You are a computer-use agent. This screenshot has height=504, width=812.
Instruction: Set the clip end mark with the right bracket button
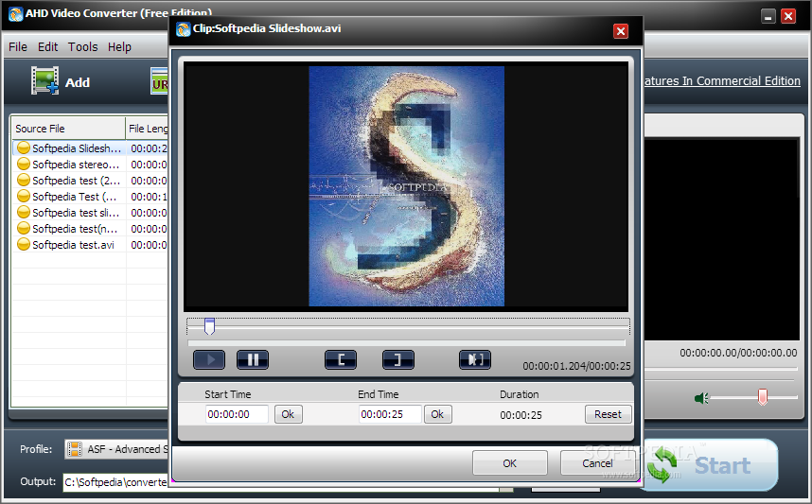click(398, 359)
